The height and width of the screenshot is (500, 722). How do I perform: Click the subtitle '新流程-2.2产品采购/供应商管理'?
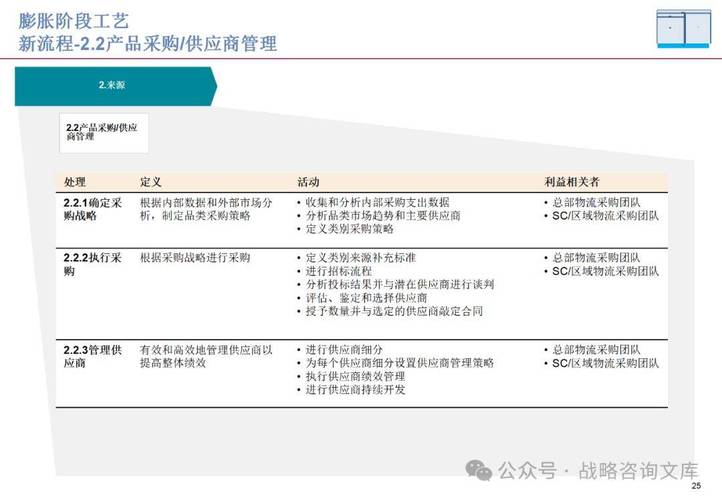pyautogui.click(x=148, y=44)
